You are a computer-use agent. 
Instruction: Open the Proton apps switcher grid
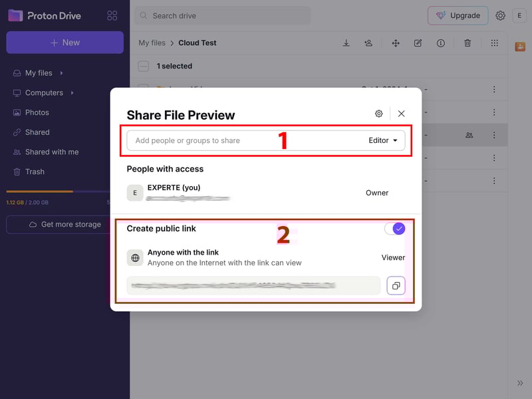112,15
